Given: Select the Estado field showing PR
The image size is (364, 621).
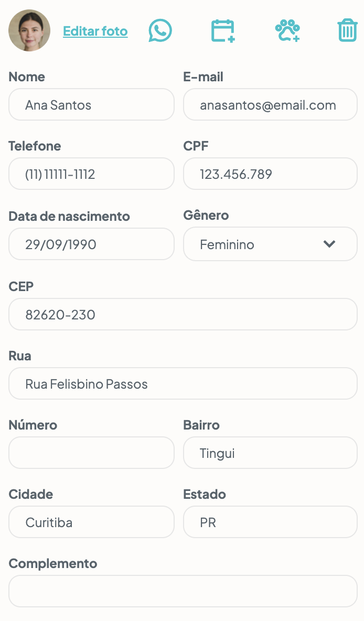Looking at the screenshot, I should click(270, 522).
